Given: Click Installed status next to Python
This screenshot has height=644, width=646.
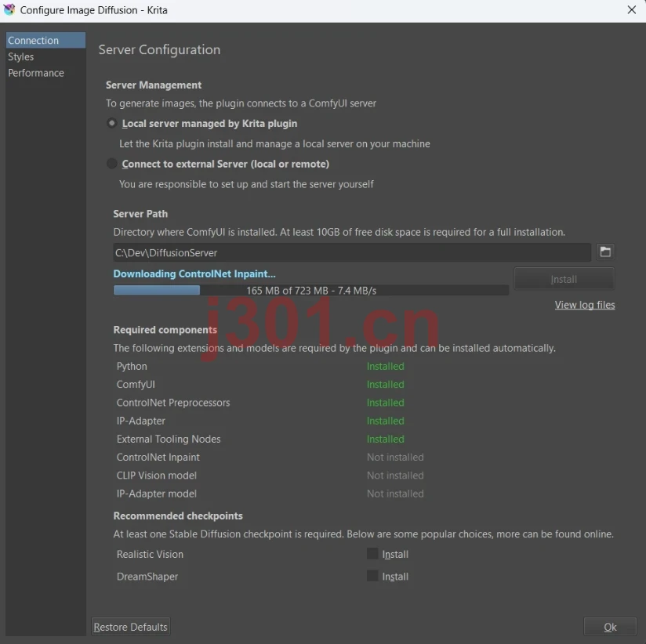Looking at the screenshot, I should [385, 366].
